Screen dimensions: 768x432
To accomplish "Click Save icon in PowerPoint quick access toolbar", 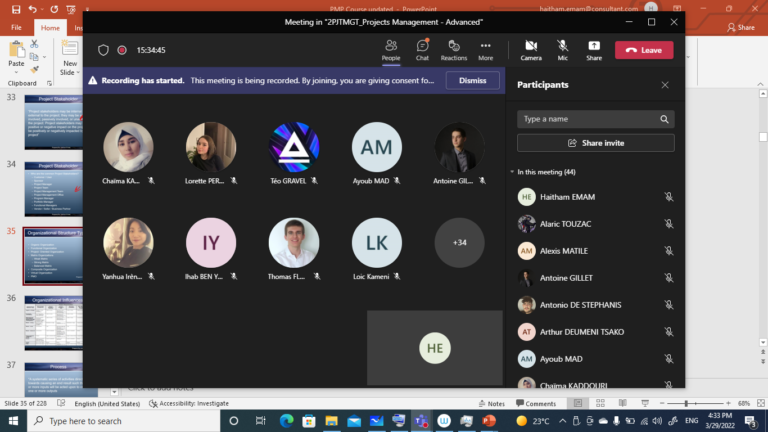I will click(16, 9).
